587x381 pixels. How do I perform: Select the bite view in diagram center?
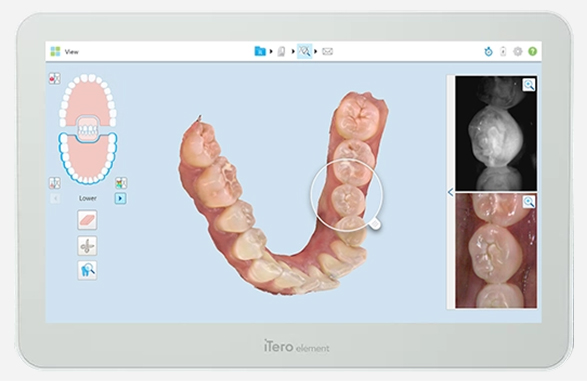[x=88, y=129]
